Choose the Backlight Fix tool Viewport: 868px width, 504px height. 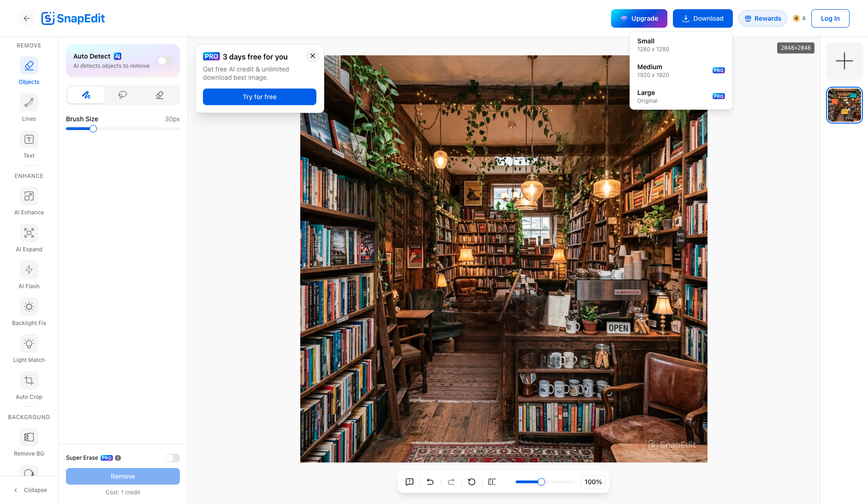29,312
